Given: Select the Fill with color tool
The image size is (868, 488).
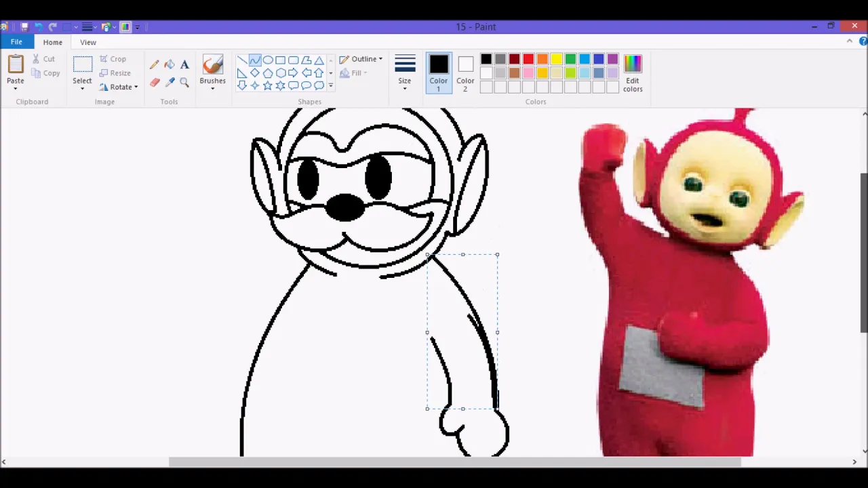Looking at the screenshot, I should (x=170, y=64).
